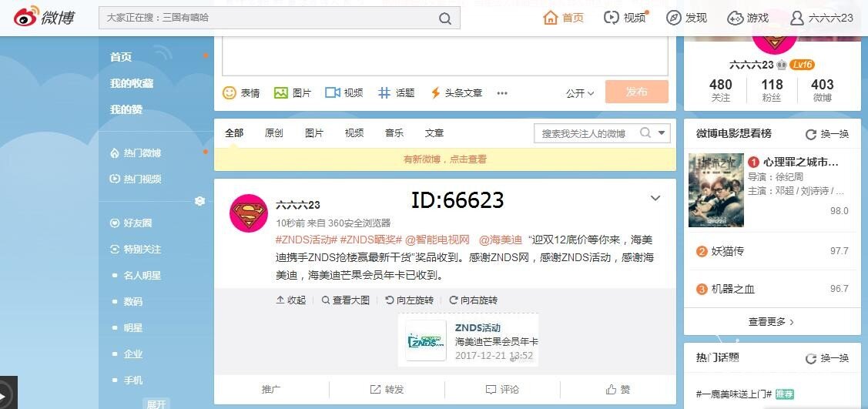Collapse image with 收起
868x409 pixels.
290,300
